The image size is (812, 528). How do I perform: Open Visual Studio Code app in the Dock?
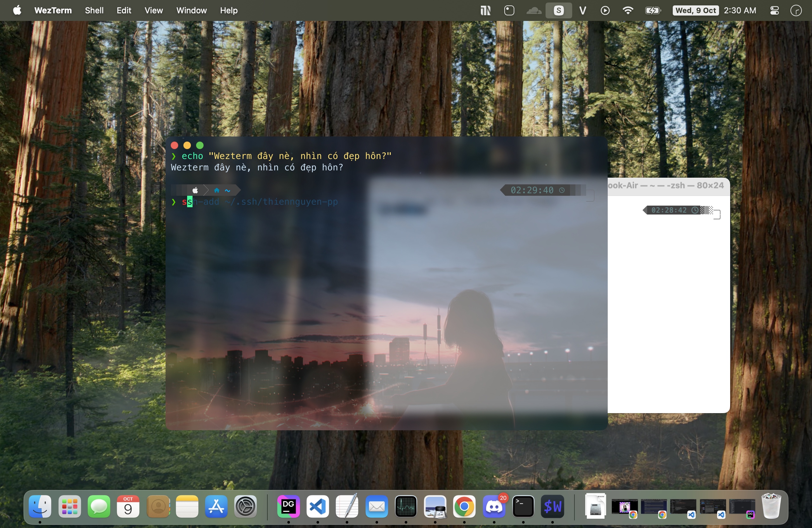pos(318,506)
